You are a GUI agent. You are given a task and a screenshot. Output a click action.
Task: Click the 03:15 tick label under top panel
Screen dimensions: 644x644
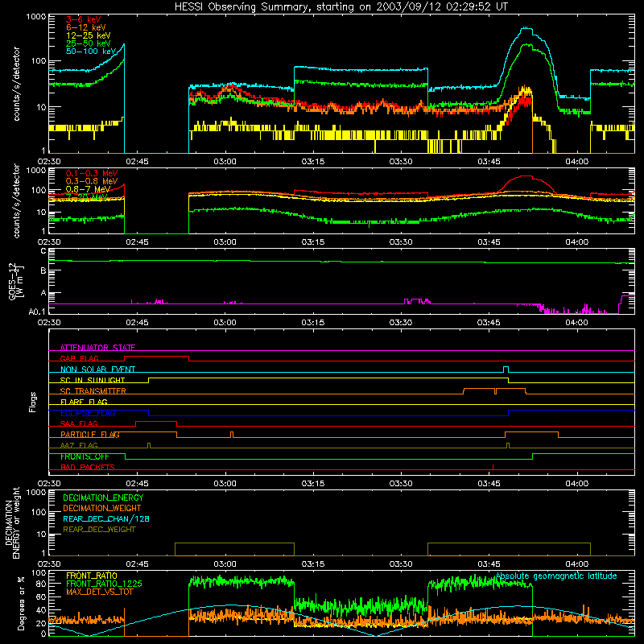pyautogui.click(x=313, y=162)
